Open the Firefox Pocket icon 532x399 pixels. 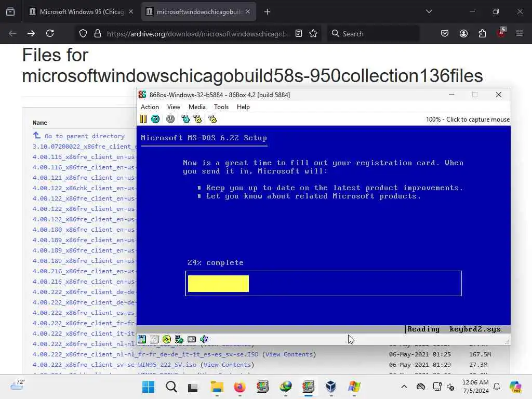445,33
